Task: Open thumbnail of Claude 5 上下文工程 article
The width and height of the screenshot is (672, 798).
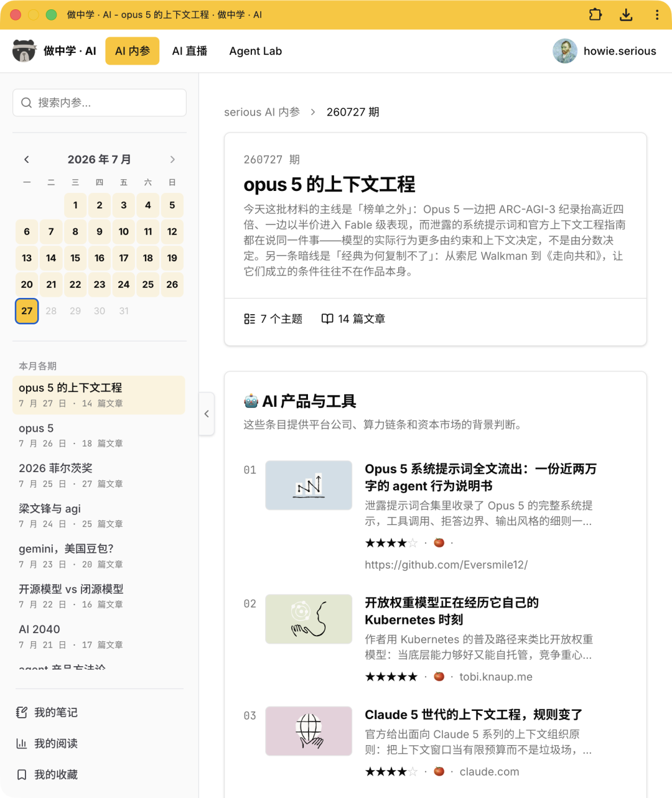Action: [x=309, y=731]
